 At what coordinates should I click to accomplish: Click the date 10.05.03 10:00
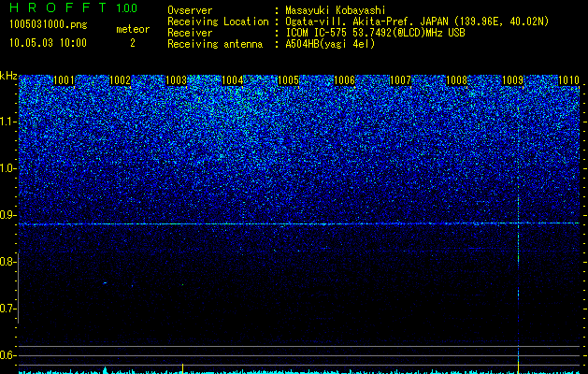tap(48, 43)
